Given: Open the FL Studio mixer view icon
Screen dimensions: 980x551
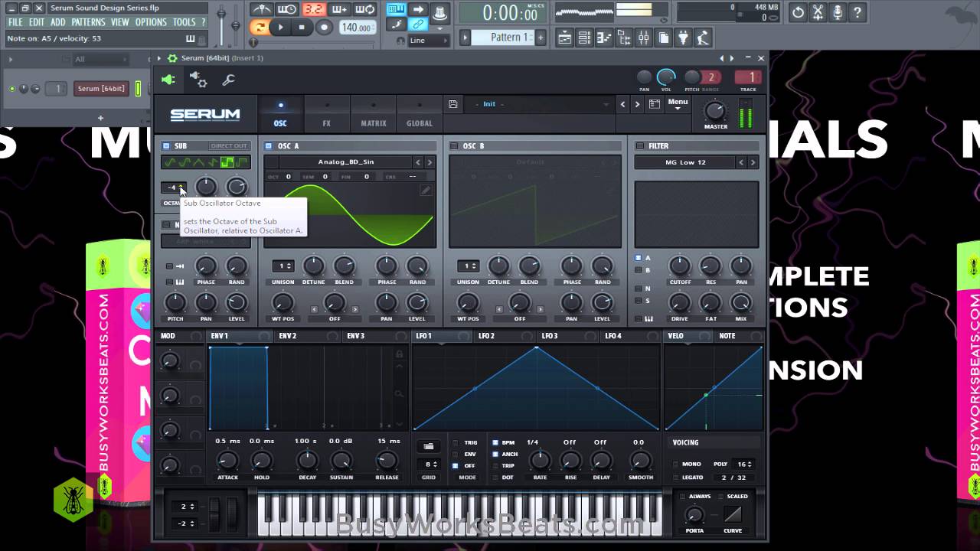Looking at the screenshot, I should tap(643, 37).
